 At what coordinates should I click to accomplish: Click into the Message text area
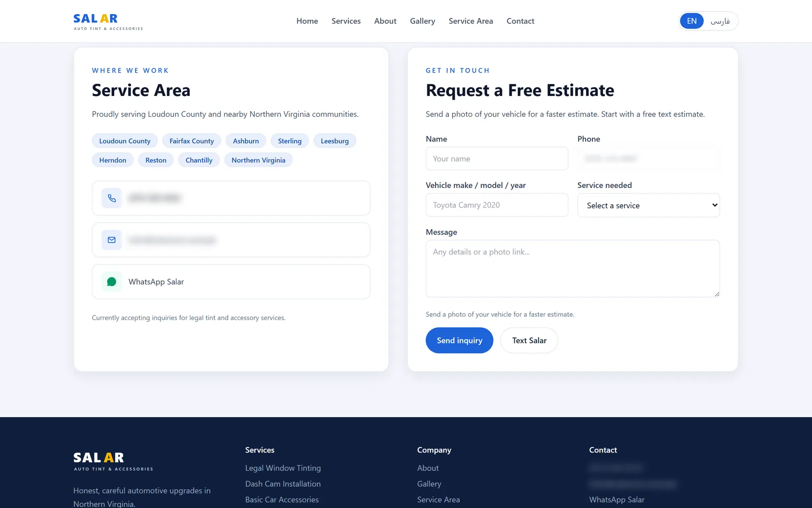click(572, 269)
